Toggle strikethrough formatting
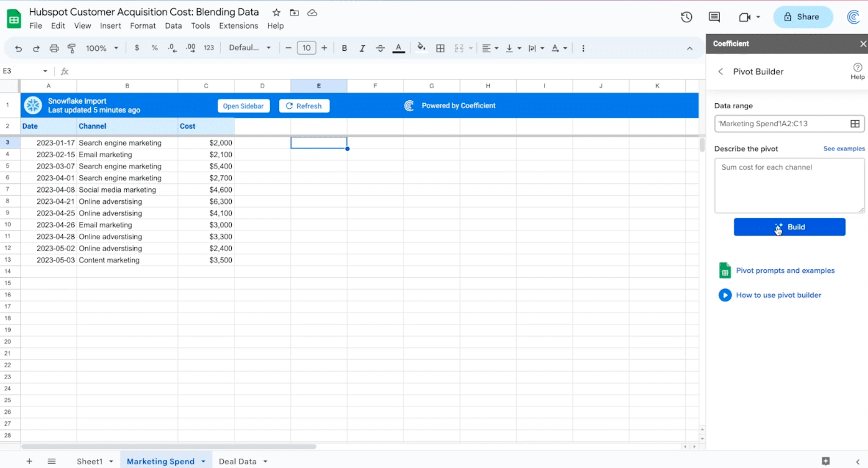Screen dimensions: 868x468 tap(380, 48)
